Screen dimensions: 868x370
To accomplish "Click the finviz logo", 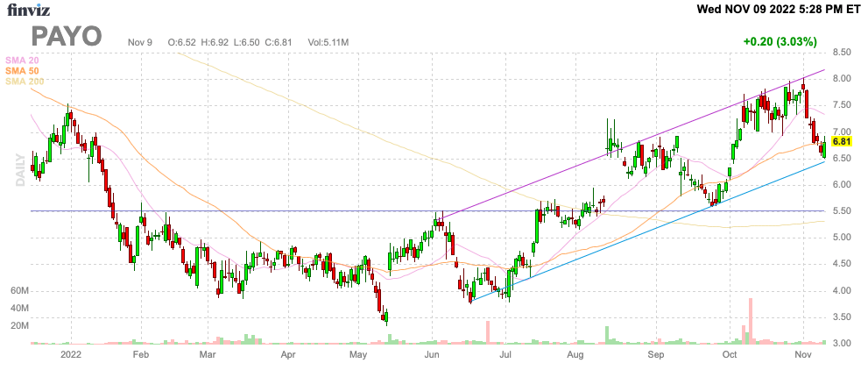I will pos(26,8).
